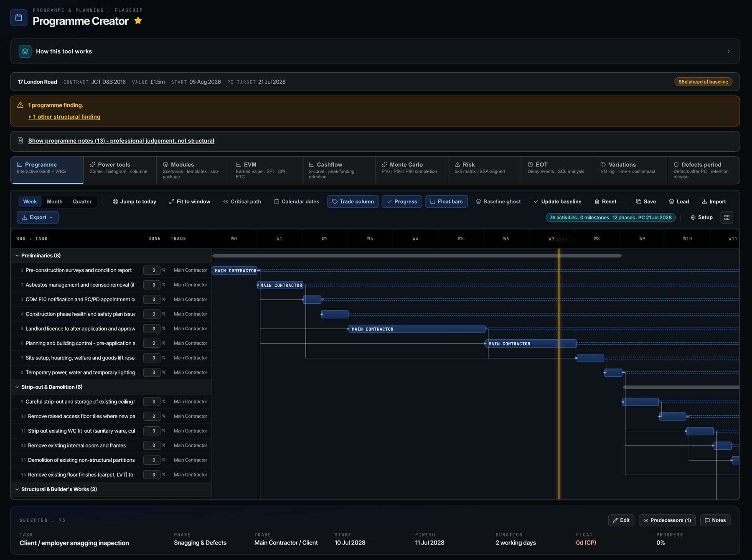
Task: Fit the Gantt to window
Action: coord(189,201)
